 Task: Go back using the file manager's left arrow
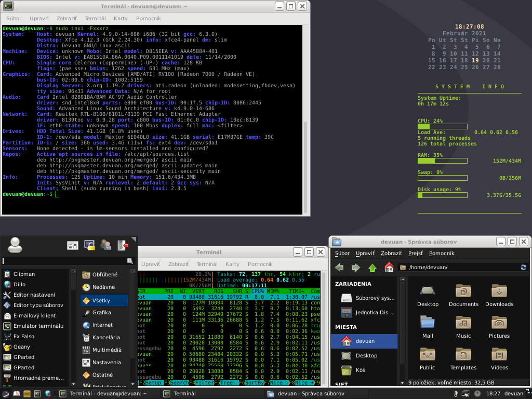tap(339, 268)
